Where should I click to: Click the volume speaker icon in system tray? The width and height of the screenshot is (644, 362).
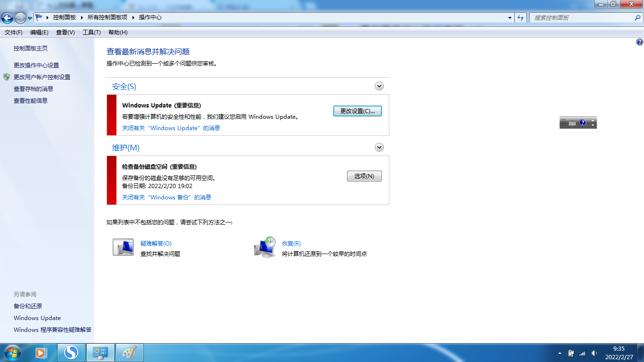pyautogui.click(x=594, y=353)
